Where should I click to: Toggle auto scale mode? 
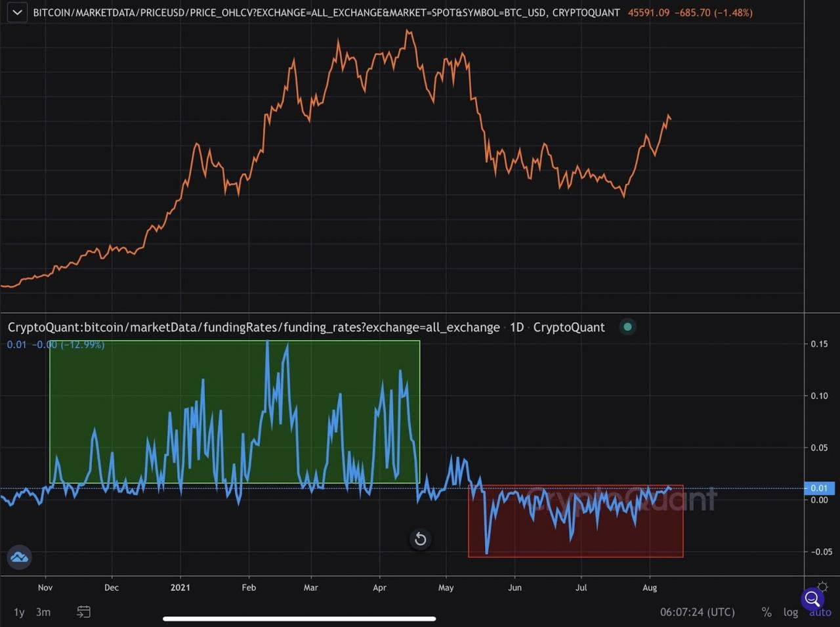point(820,613)
